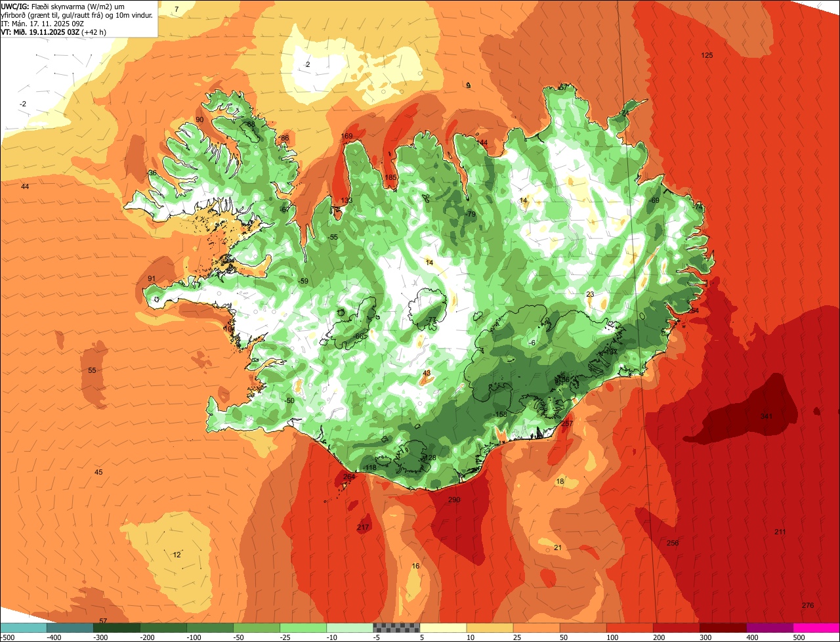Click the 45 value label
This screenshot has width=840, height=642.
point(98,472)
